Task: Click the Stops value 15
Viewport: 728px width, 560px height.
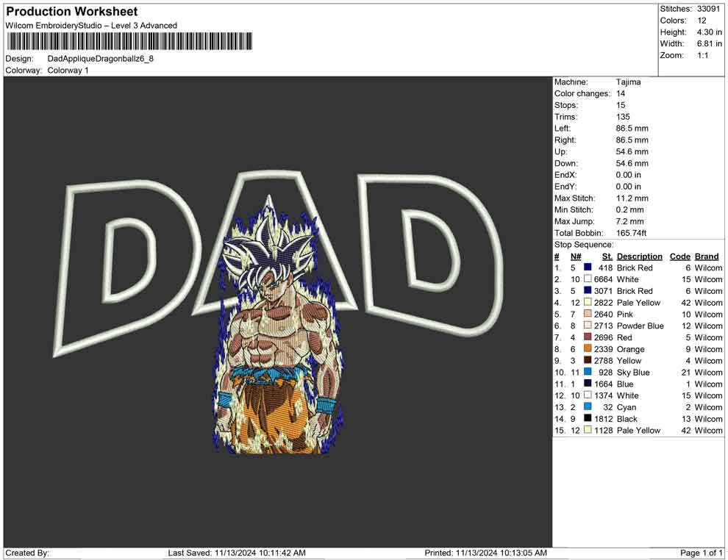Action: pos(621,105)
